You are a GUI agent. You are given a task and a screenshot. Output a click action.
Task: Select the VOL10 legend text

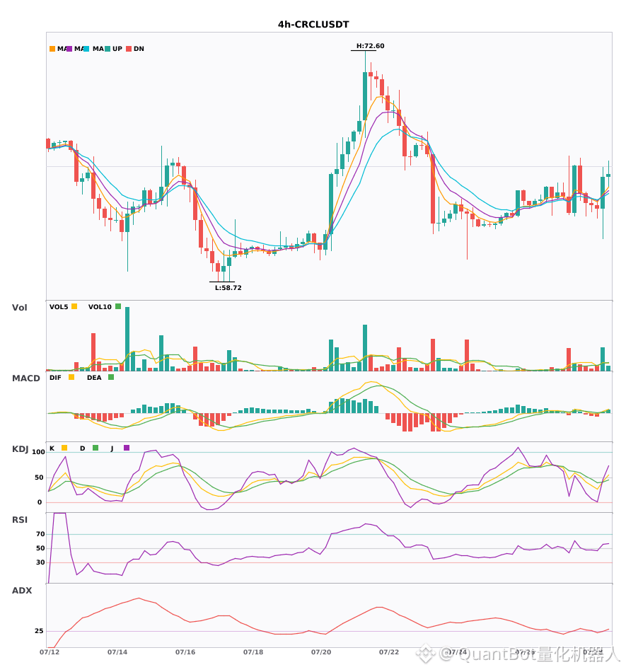100,307
